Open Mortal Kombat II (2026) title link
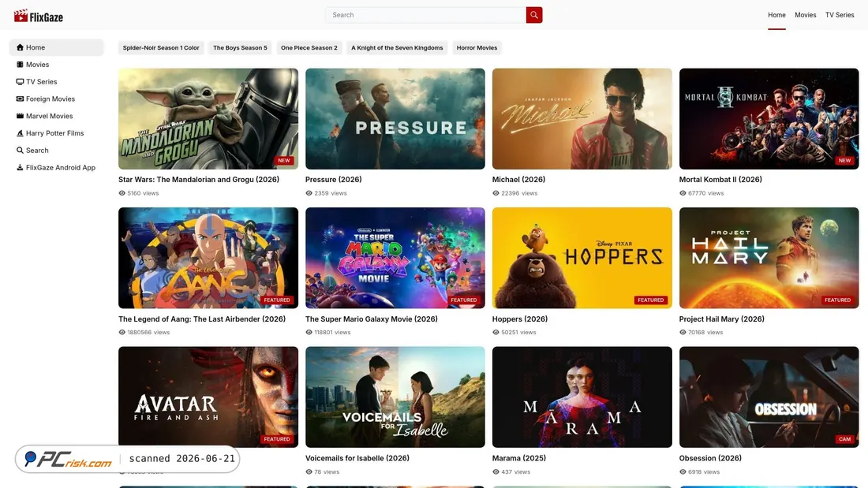This screenshot has width=868, height=488. point(720,180)
